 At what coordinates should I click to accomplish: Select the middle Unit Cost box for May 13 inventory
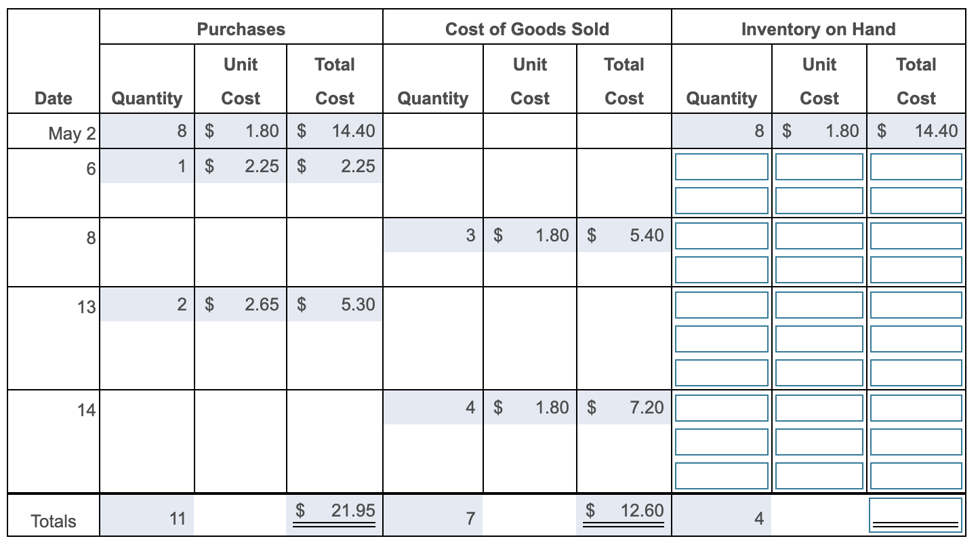(819, 338)
